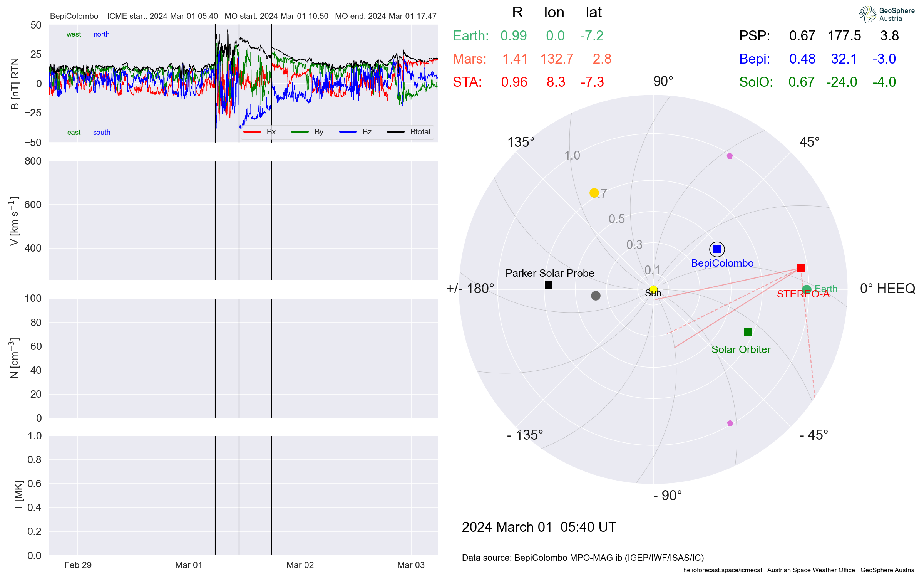Viewport: 924px width, 578px height.
Task: Click SolO longitude value -24.0
Action: [x=842, y=82]
